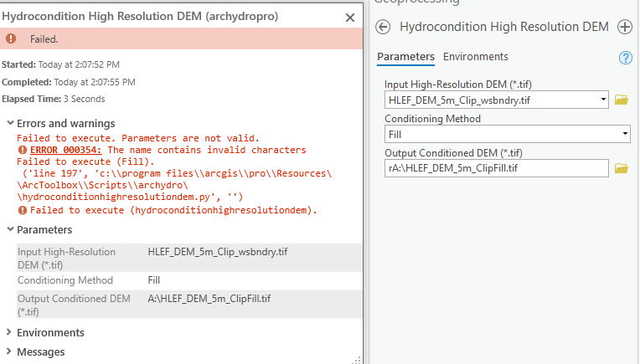Click the Output Conditioned DEM path field
This screenshot has width=640, height=364.
click(x=496, y=168)
